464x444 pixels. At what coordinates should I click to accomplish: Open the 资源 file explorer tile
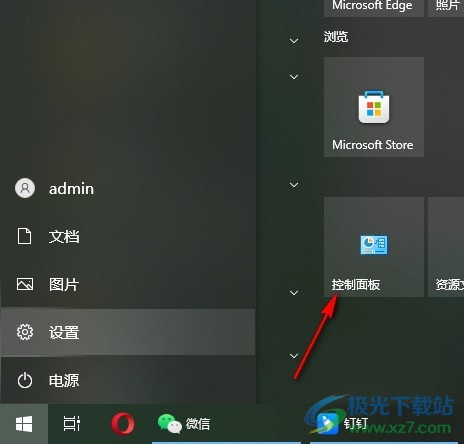pyautogui.click(x=446, y=247)
